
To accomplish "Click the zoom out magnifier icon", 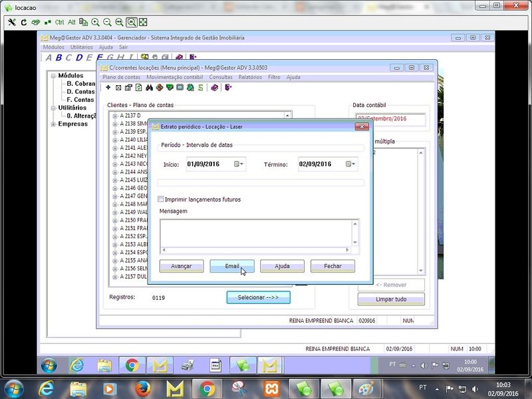I will pos(107,22).
